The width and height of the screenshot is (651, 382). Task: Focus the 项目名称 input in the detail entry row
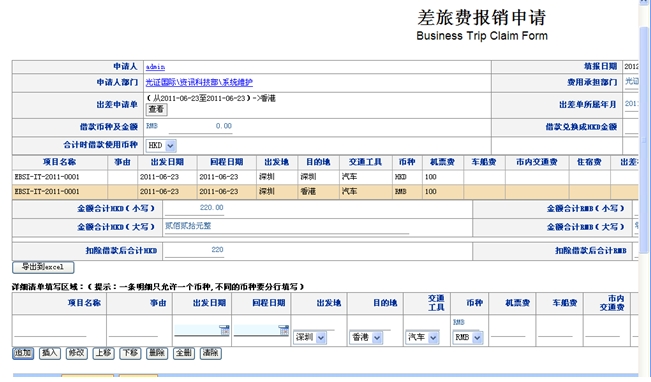click(x=50, y=331)
